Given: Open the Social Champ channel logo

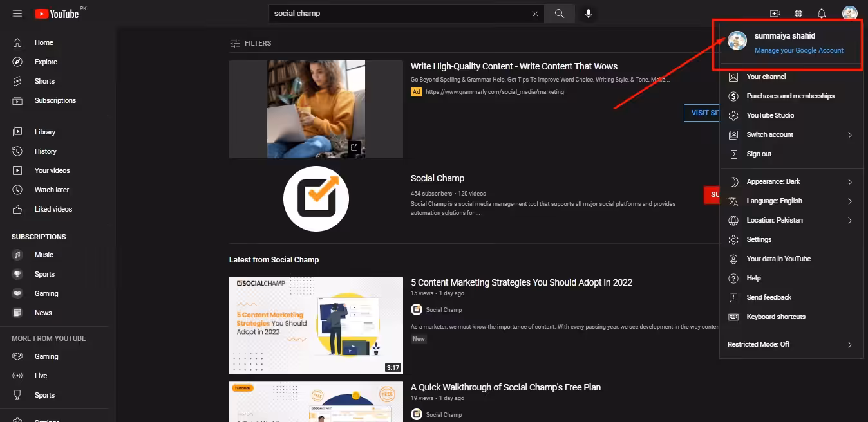Looking at the screenshot, I should (x=316, y=198).
